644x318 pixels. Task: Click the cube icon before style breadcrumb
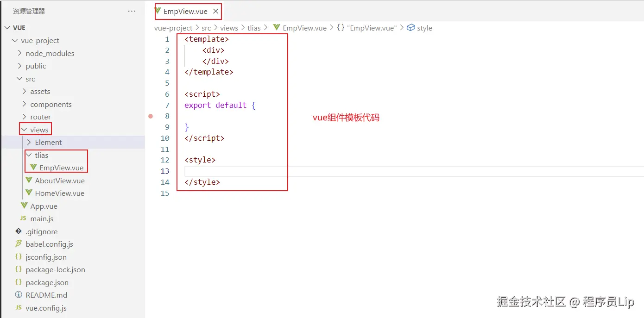[410, 28]
